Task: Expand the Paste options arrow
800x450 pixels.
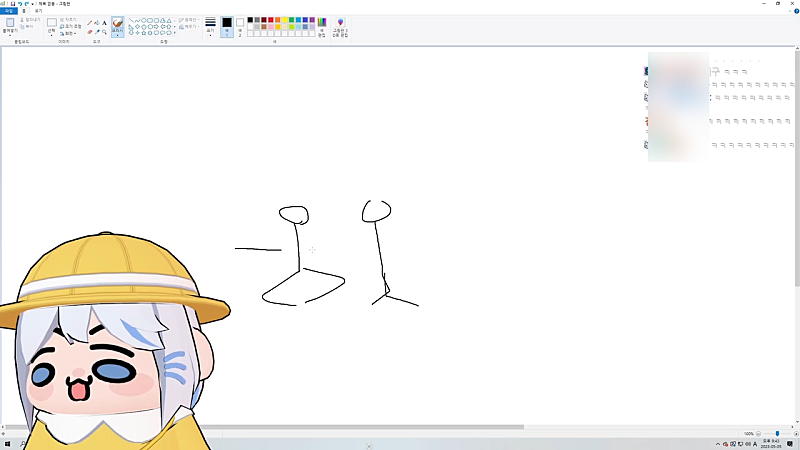Action: point(10,35)
